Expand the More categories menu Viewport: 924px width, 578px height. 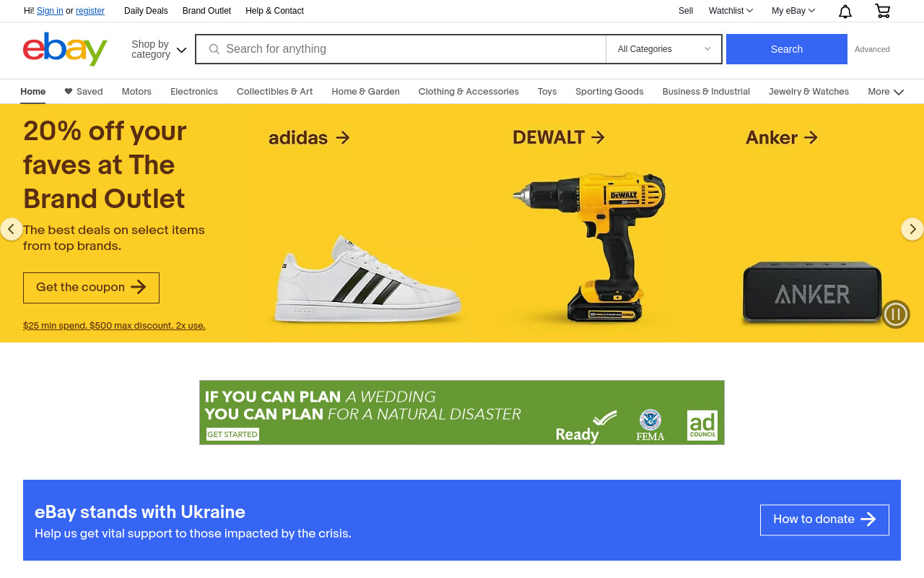point(886,92)
